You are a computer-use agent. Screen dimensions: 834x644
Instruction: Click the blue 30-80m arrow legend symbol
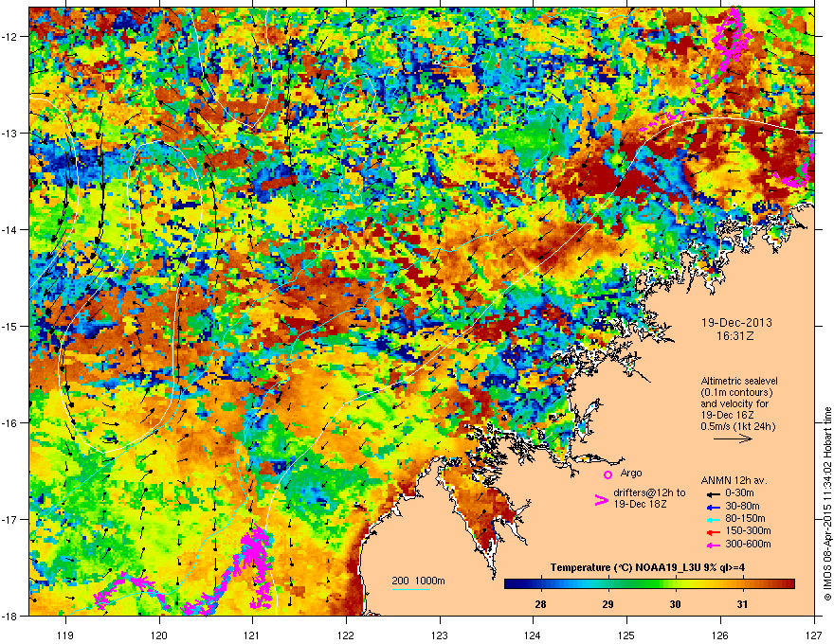(713, 507)
